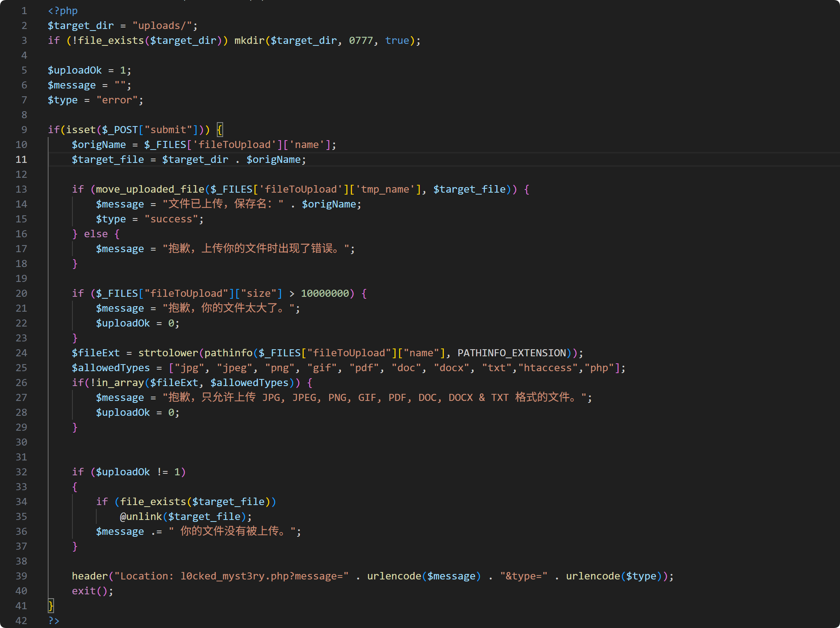This screenshot has width=840, height=628.
Task: Click the 0777 permission value
Action: pos(361,41)
